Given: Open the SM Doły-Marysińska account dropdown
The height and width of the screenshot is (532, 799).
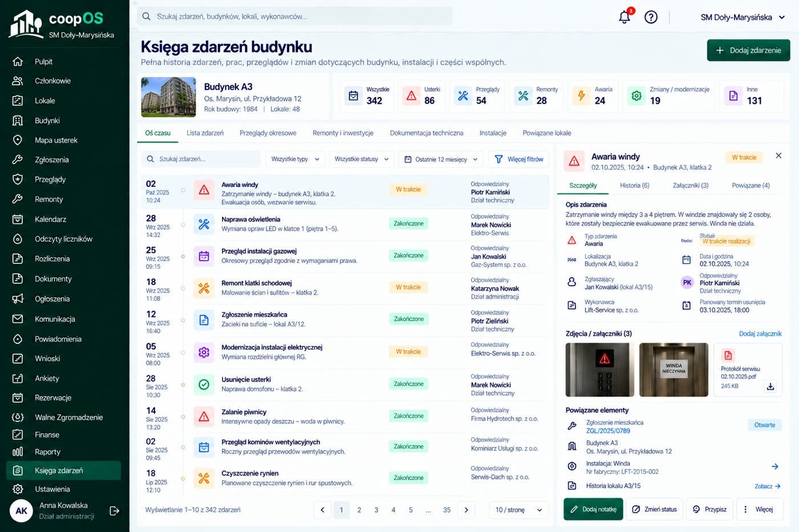Looking at the screenshot, I should [x=742, y=17].
